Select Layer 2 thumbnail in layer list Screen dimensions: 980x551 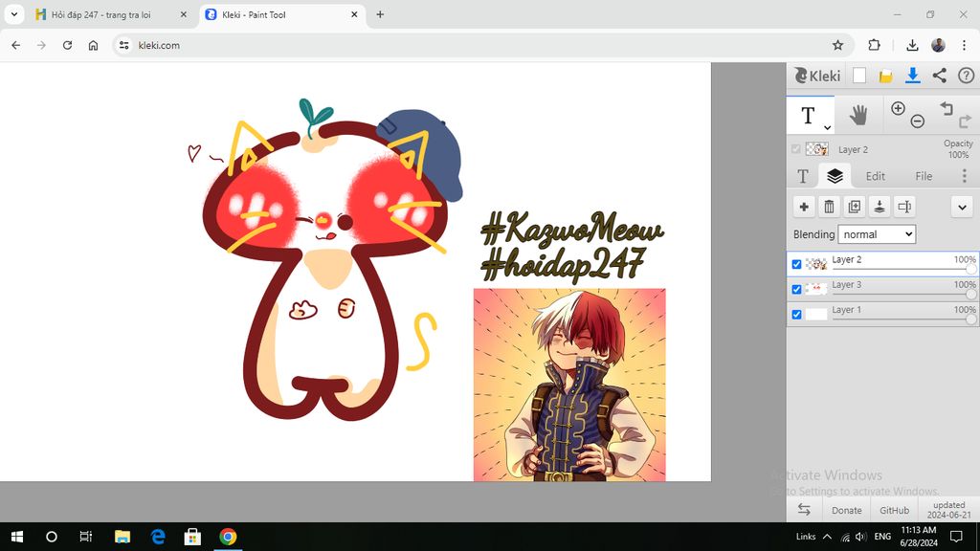[x=816, y=264]
